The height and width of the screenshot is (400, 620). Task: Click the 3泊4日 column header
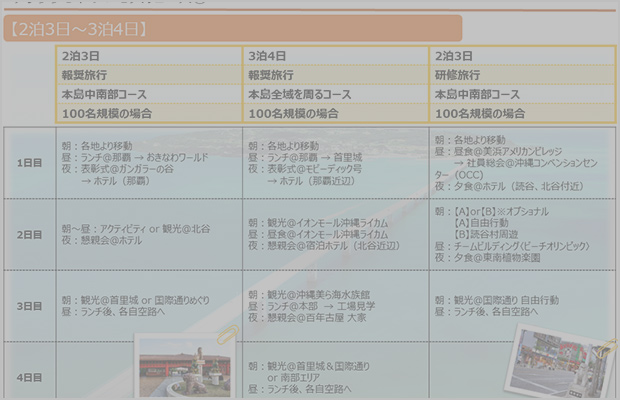click(336, 56)
